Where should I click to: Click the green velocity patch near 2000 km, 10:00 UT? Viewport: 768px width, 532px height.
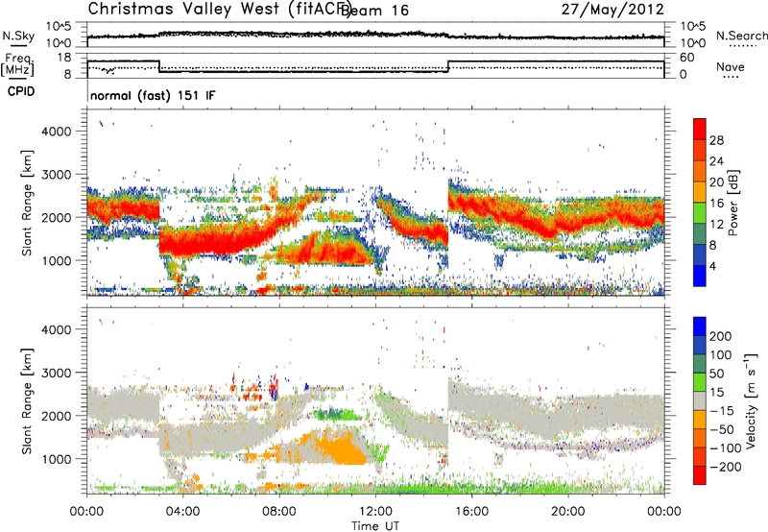(337, 415)
